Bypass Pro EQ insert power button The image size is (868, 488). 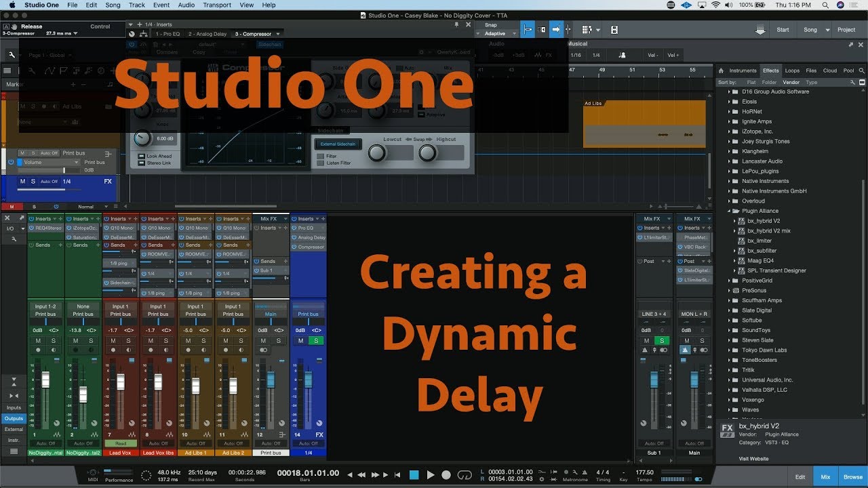tap(295, 228)
